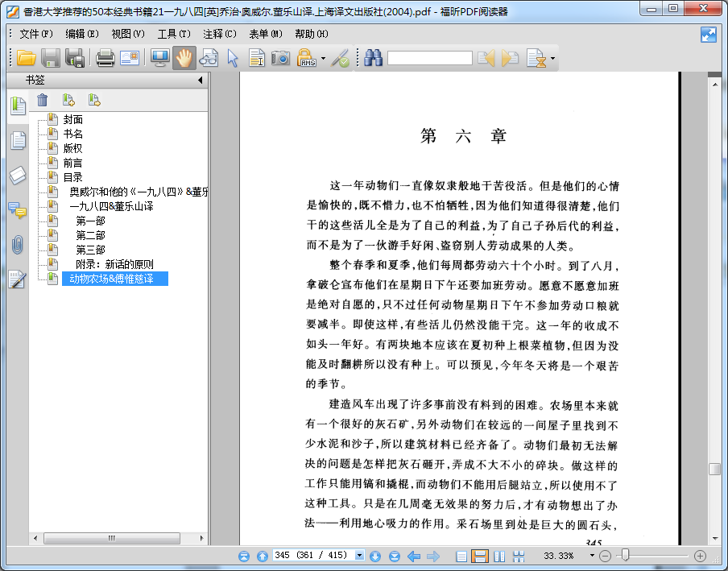
Task: Go to next page button
Action: [x=375, y=556]
